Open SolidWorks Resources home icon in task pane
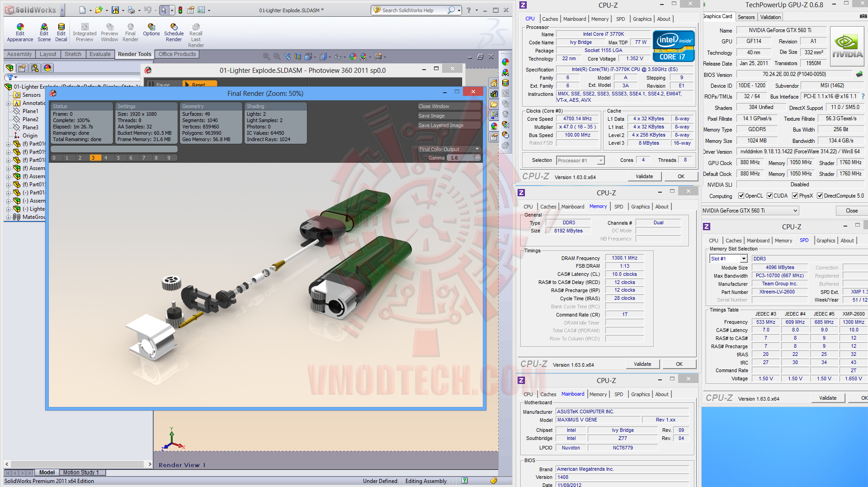The height and width of the screenshot is (487, 868). 494,83
